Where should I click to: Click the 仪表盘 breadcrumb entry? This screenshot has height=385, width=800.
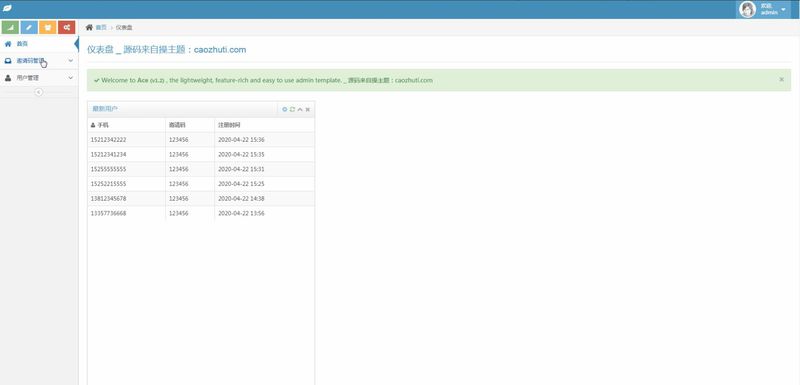[x=124, y=28]
